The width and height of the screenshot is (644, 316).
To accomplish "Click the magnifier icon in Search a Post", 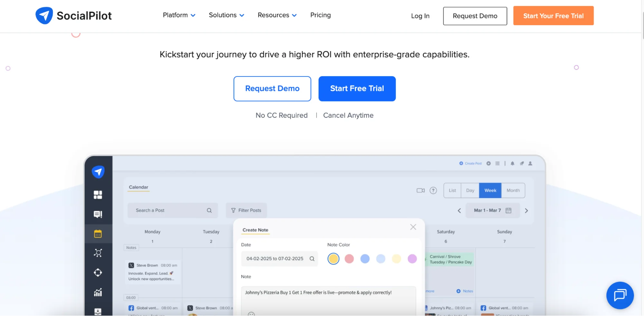I will [x=209, y=211].
